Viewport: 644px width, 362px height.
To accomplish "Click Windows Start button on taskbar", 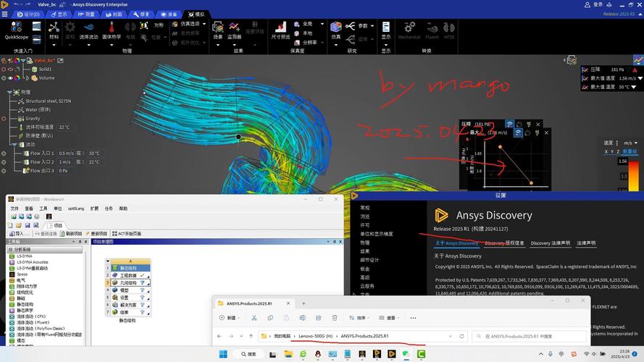I will point(223,354).
